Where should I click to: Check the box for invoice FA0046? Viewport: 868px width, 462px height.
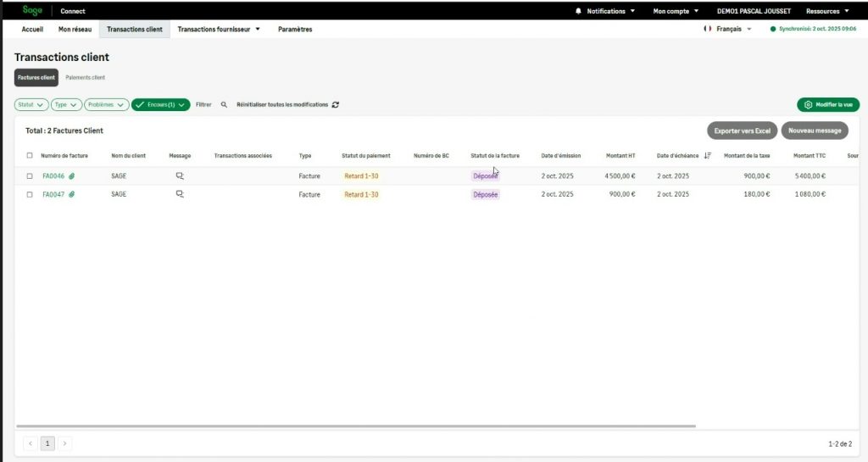click(x=30, y=176)
